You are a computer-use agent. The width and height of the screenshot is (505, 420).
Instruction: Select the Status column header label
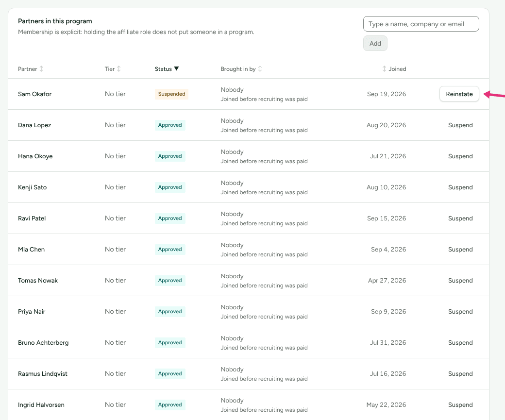click(x=163, y=69)
